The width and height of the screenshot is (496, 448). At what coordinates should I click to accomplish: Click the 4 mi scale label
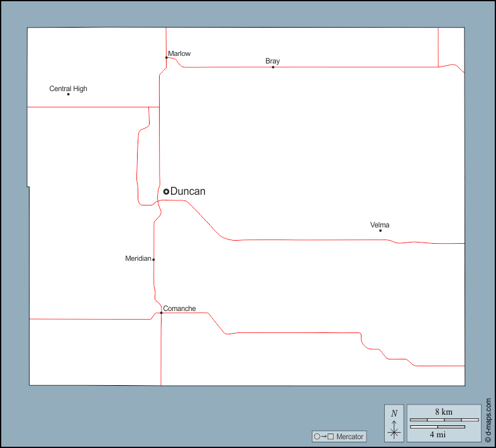pos(438,434)
